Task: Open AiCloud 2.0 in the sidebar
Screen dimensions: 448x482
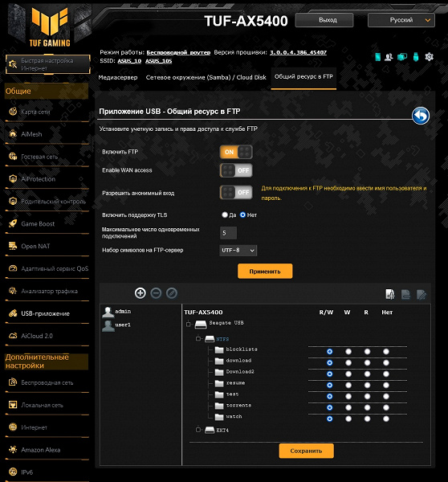Action: 37,336
